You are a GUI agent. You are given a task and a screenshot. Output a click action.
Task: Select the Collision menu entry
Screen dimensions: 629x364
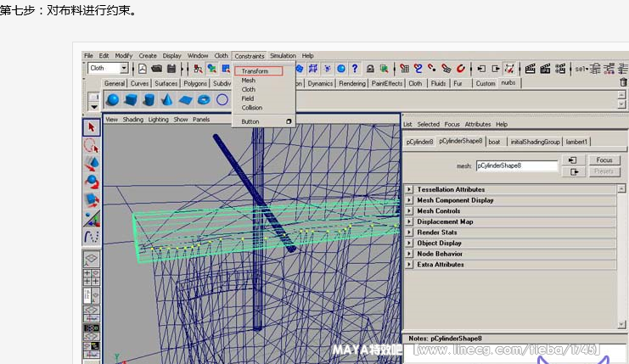click(252, 108)
